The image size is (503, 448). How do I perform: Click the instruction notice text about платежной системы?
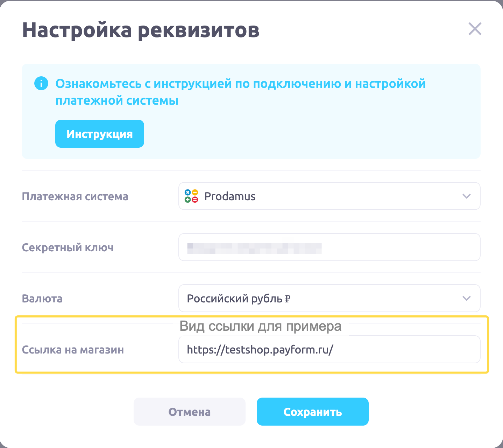click(x=240, y=92)
